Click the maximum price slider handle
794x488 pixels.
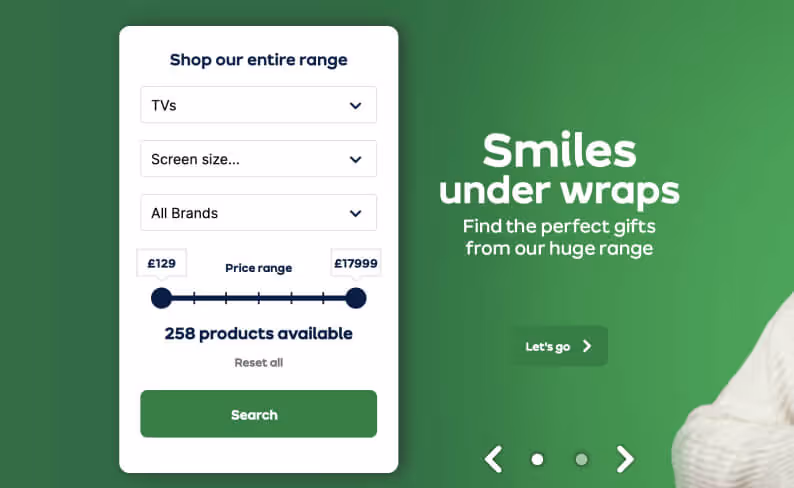pyautogui.click(x=356, y=298)
